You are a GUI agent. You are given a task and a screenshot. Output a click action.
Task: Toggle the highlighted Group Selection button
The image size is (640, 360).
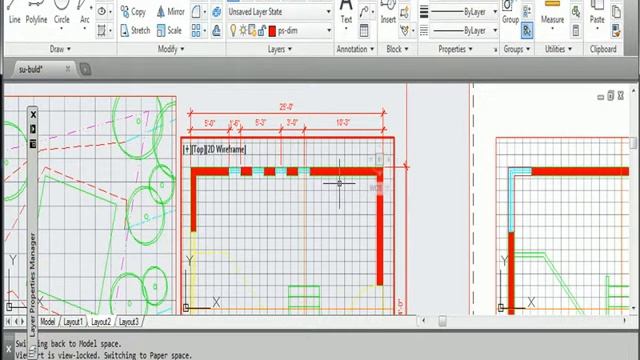527,31
